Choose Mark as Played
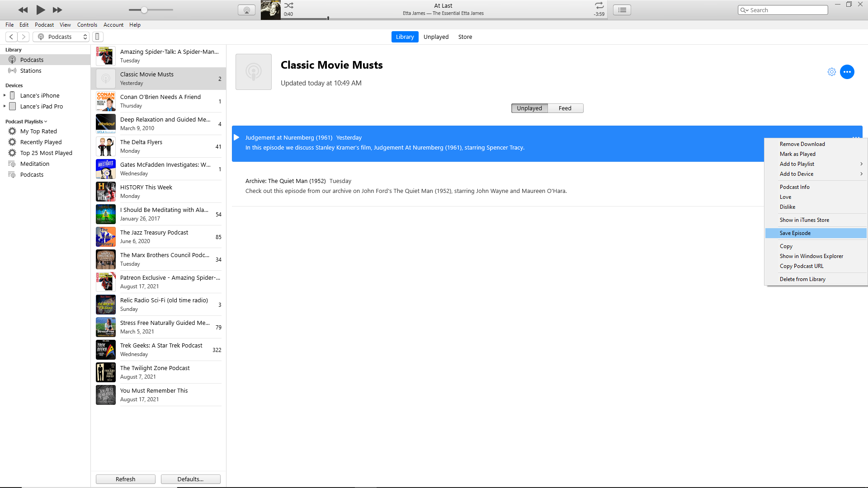 816,154
